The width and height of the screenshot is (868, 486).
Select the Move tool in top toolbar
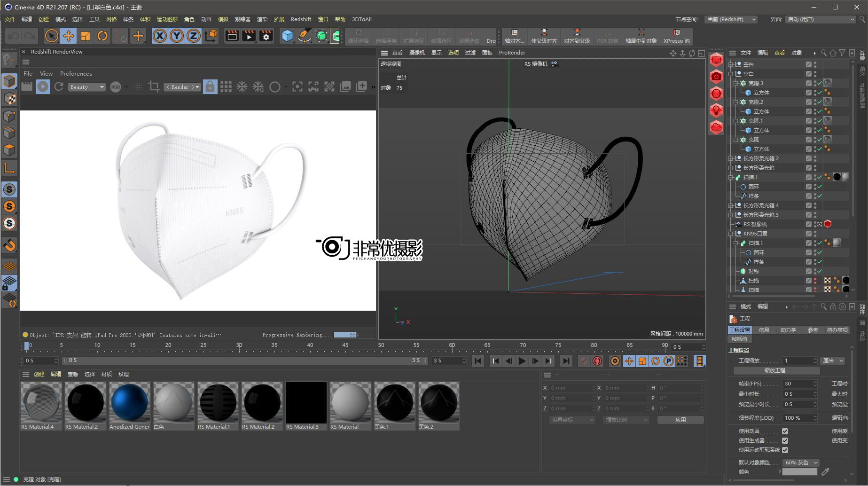pyautogui.click(x=69, y=36)
